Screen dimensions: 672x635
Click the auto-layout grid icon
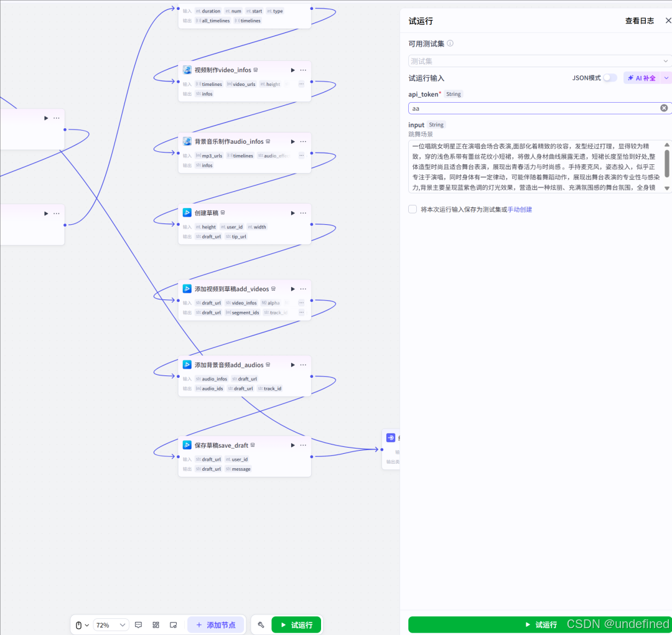[x=156, y=625]
